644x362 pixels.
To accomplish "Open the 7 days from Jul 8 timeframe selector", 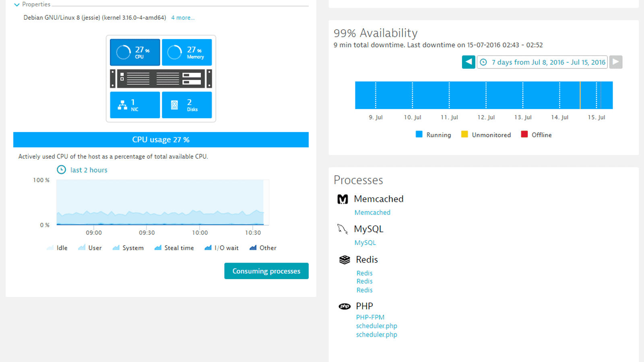I will click(542, 62).
